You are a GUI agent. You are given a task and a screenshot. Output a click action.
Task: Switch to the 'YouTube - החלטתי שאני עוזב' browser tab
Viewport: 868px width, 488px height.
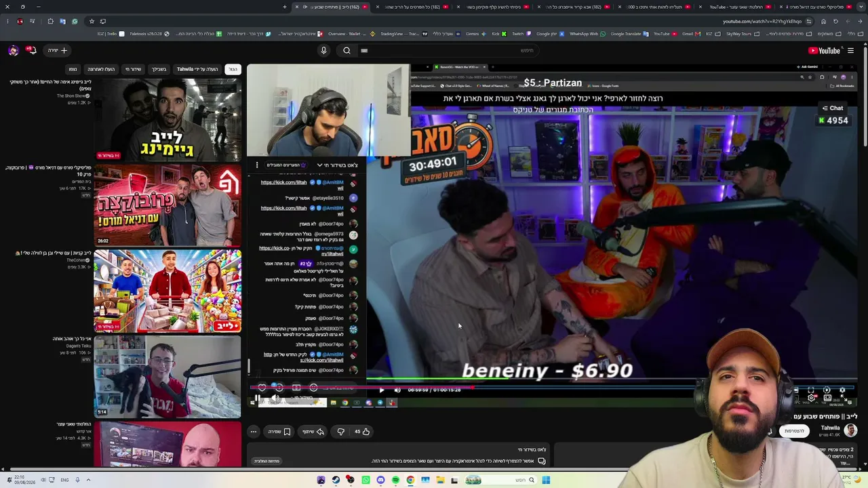(x=737, y=7)
